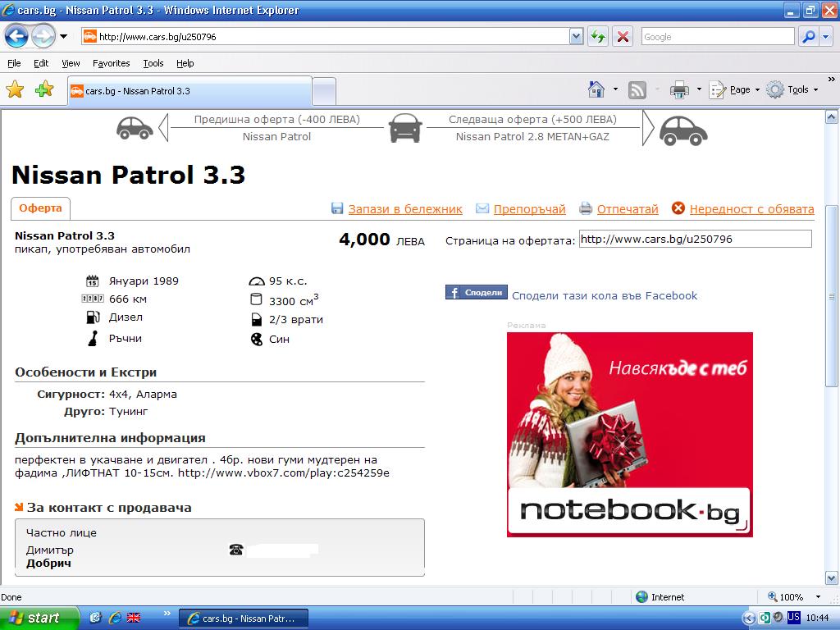This screenshot has width=840, height=630.
Task: Open the File menu
Action: pyautogui.click(x=14, y=63)
